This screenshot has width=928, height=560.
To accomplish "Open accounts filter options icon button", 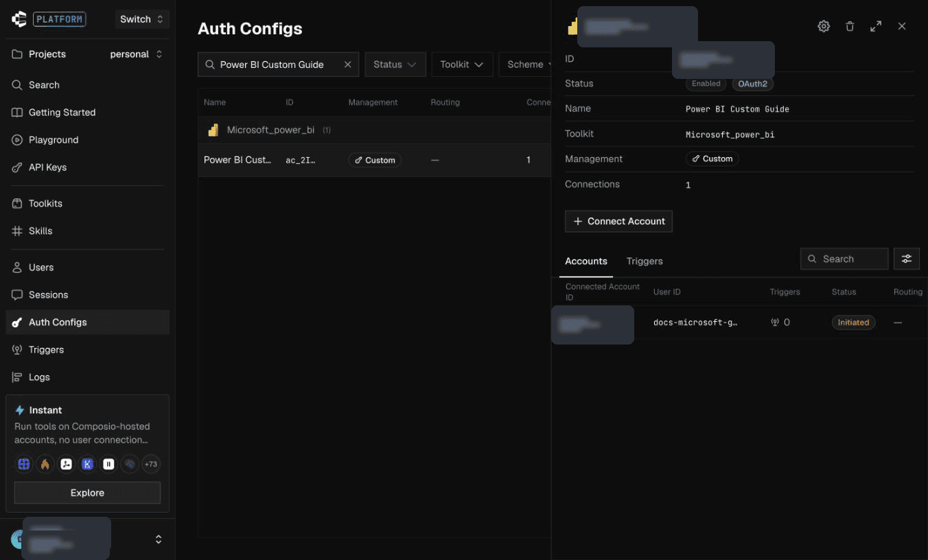I will [907, 259].
